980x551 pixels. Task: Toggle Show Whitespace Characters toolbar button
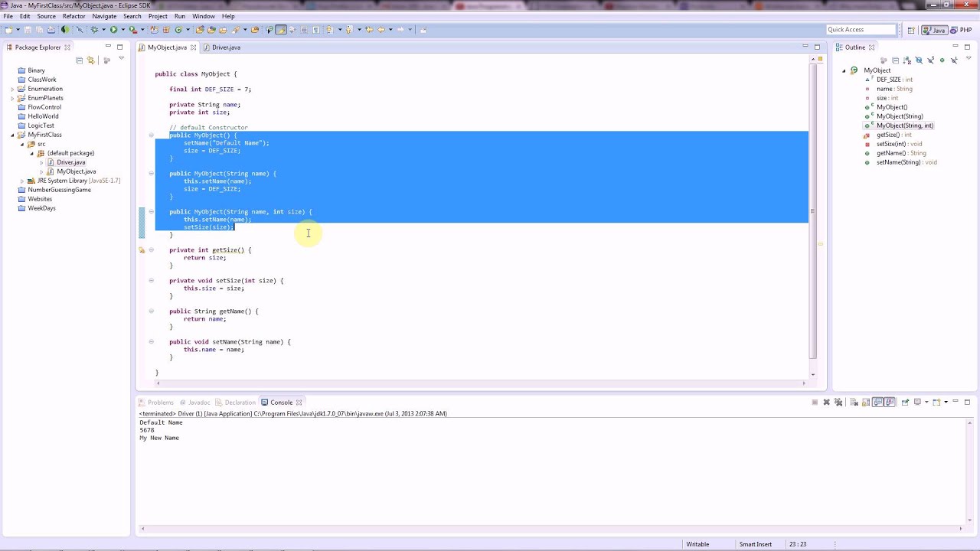click(x=315, y=30)
